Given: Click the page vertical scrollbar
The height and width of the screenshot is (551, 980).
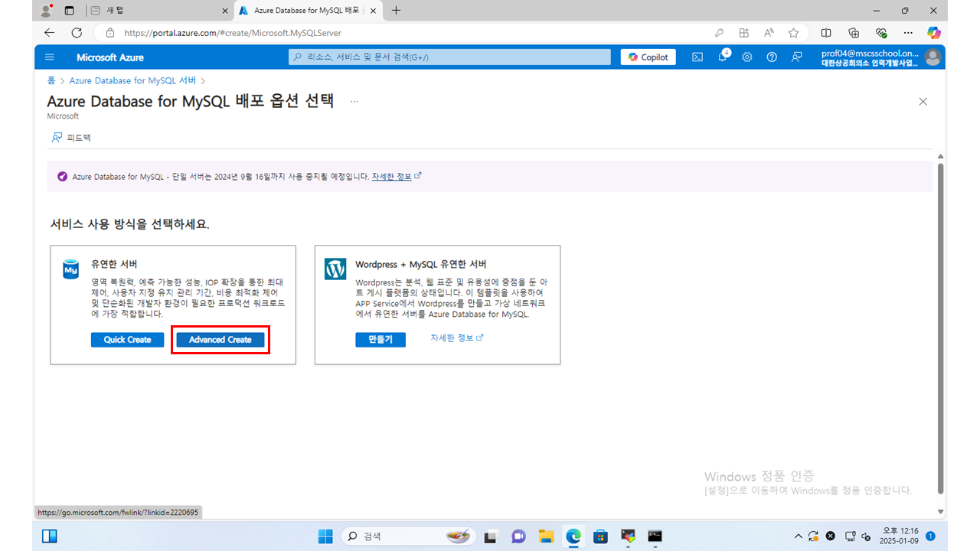Looking at the screenshot, I should pos(940,328).
